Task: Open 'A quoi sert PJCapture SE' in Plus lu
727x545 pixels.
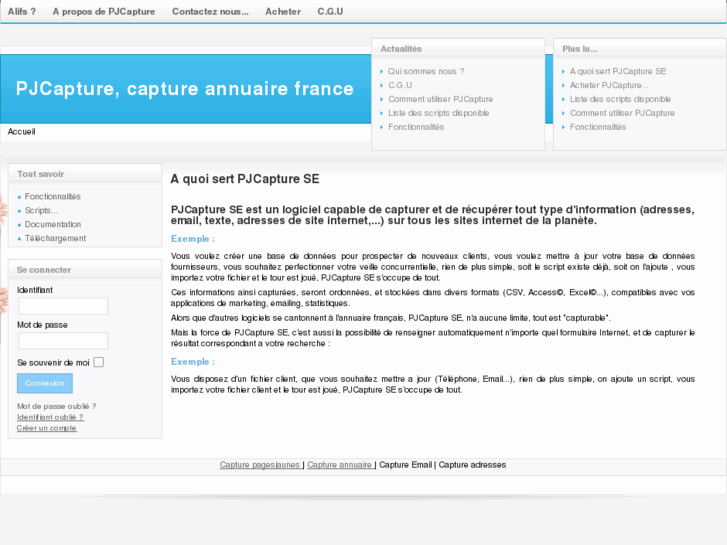Action: [618, 71]
